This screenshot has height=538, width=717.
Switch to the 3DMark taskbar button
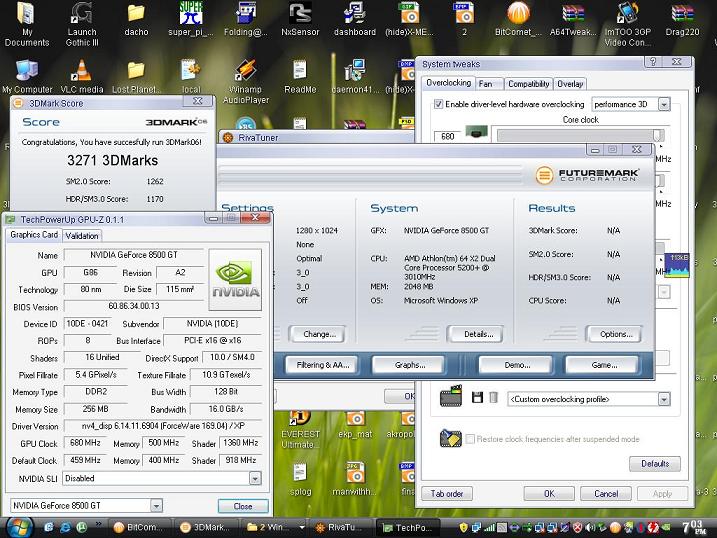[207, 527]
